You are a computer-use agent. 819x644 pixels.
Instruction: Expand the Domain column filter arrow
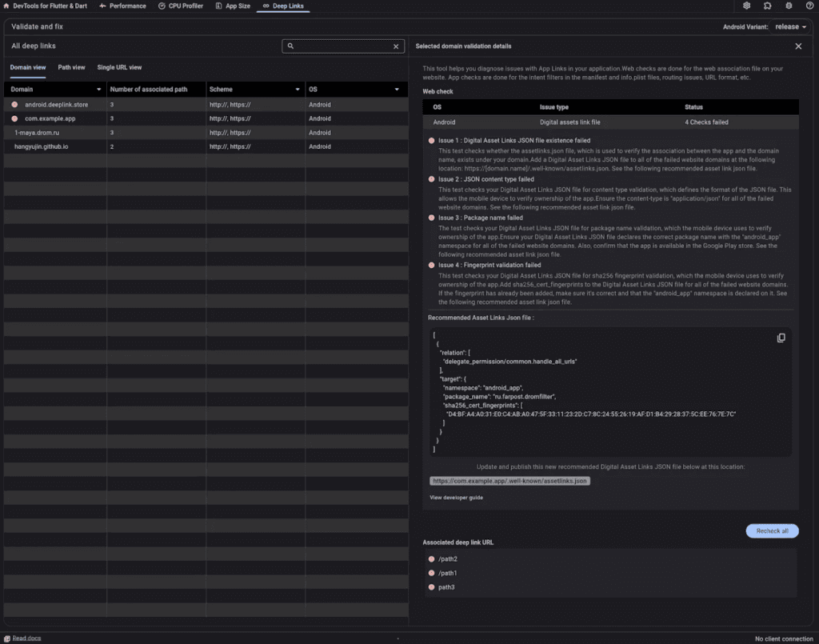(x=99, y=90)
